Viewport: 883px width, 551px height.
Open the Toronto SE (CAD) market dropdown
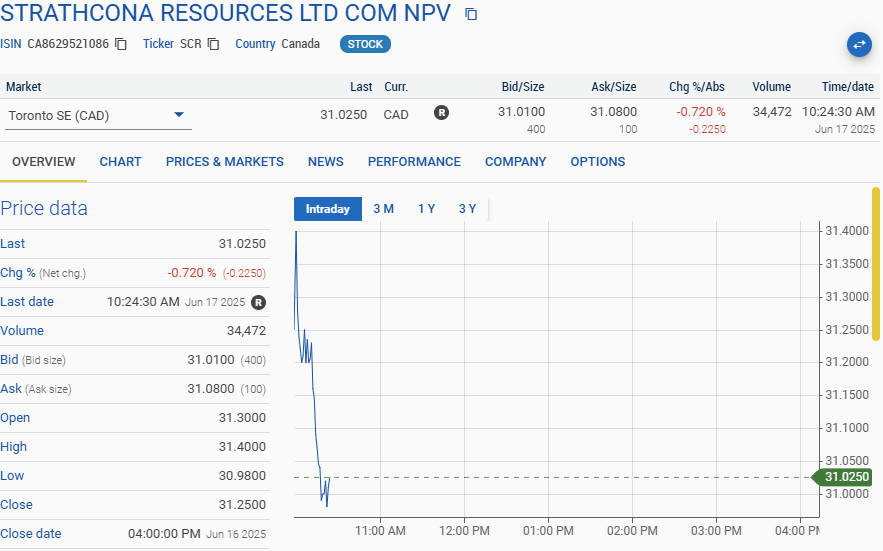98,115
